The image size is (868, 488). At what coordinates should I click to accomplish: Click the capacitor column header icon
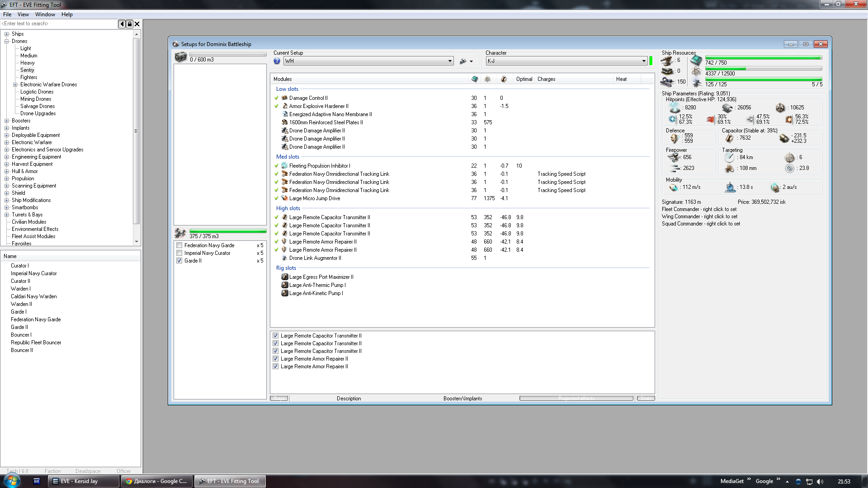pos(504,79)
